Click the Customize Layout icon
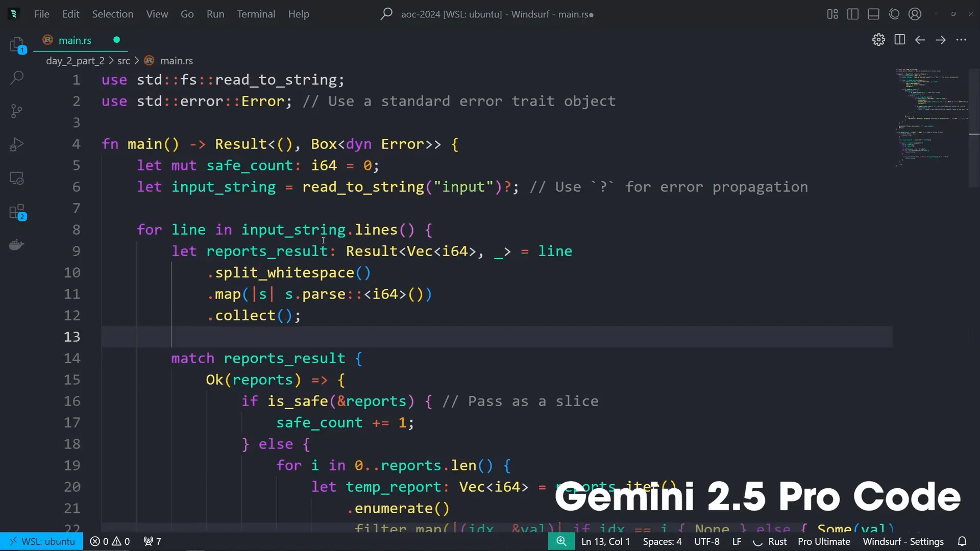Screen dimensions: 980x551 pyautogui.click(x=832, y=14)
